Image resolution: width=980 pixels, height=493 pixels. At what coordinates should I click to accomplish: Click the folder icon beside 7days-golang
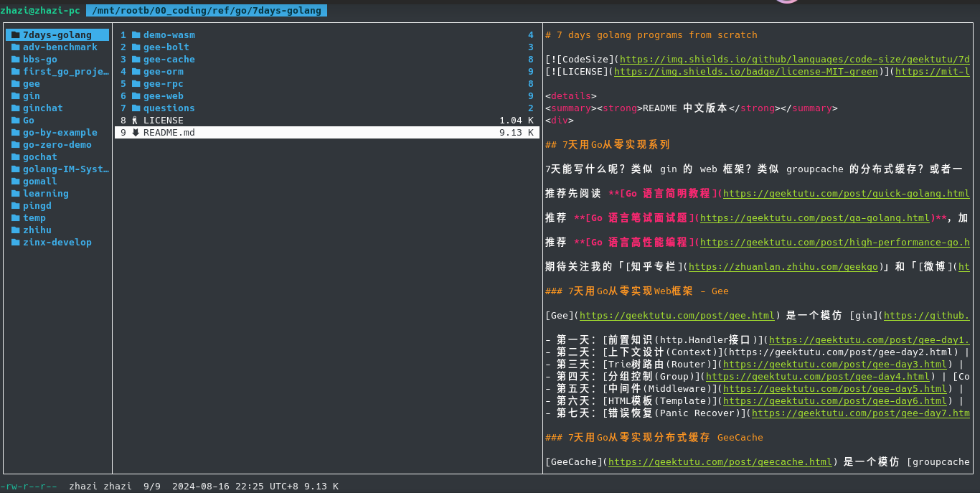15,35
